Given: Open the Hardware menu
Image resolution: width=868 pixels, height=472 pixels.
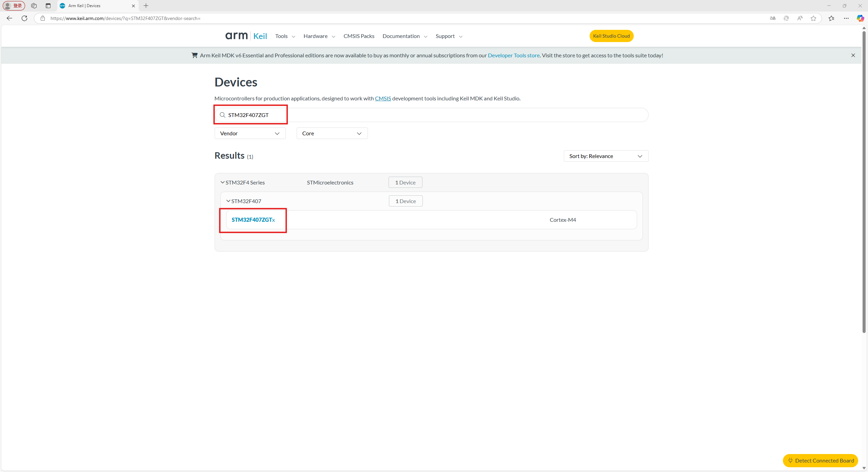Looking at the screenshot, I should click(x=319, y=36).
